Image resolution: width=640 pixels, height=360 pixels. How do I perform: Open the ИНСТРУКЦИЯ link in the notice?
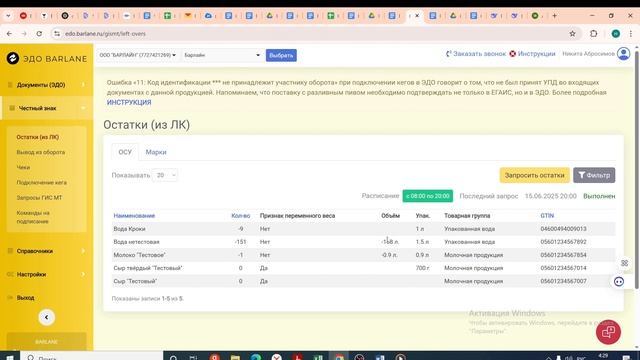(x=129, y=102)
